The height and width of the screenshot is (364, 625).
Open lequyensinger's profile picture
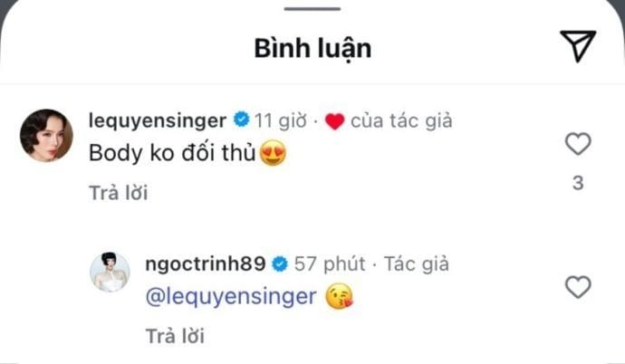46,136
